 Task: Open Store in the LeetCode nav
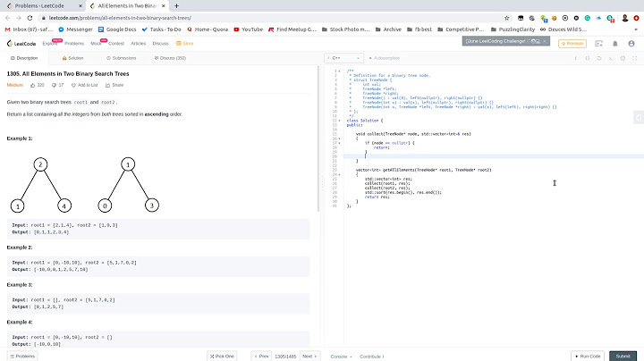185,44
